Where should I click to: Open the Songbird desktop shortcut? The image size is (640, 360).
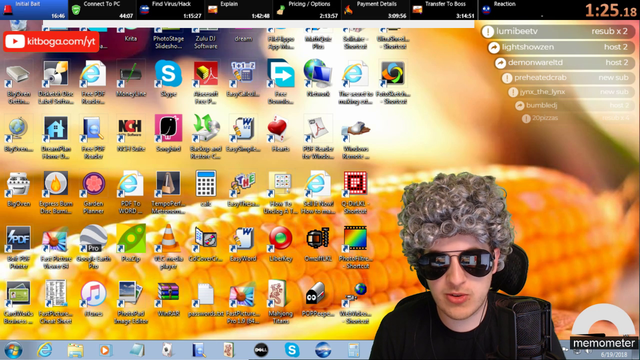(x=168, y=133)
